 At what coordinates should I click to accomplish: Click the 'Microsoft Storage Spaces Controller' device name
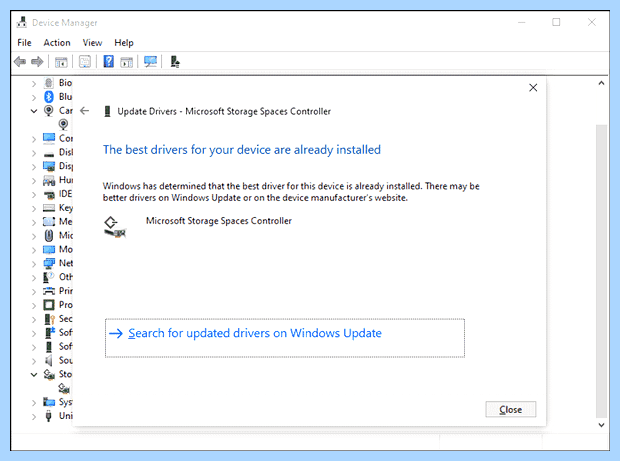[x=219, y=221]
